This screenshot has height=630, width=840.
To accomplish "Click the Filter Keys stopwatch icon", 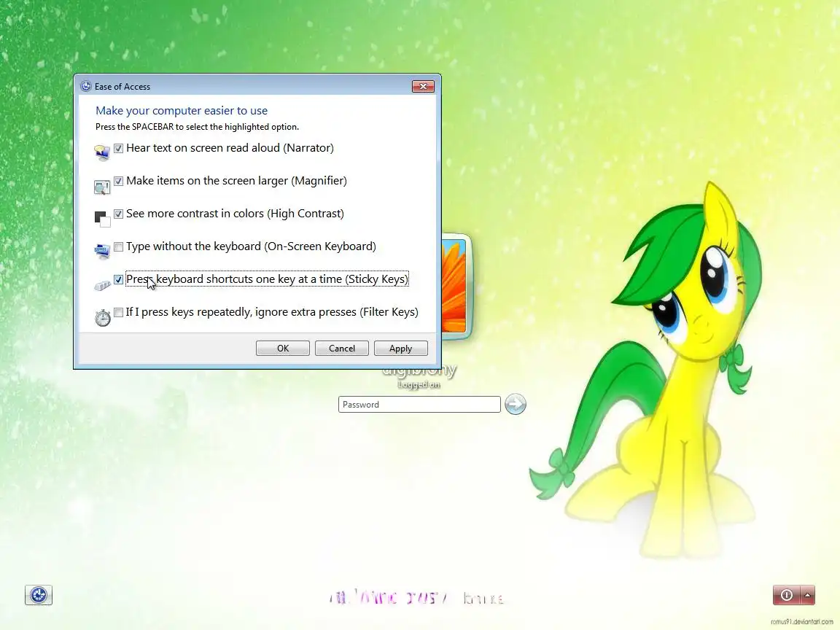I will pos(102,318).
